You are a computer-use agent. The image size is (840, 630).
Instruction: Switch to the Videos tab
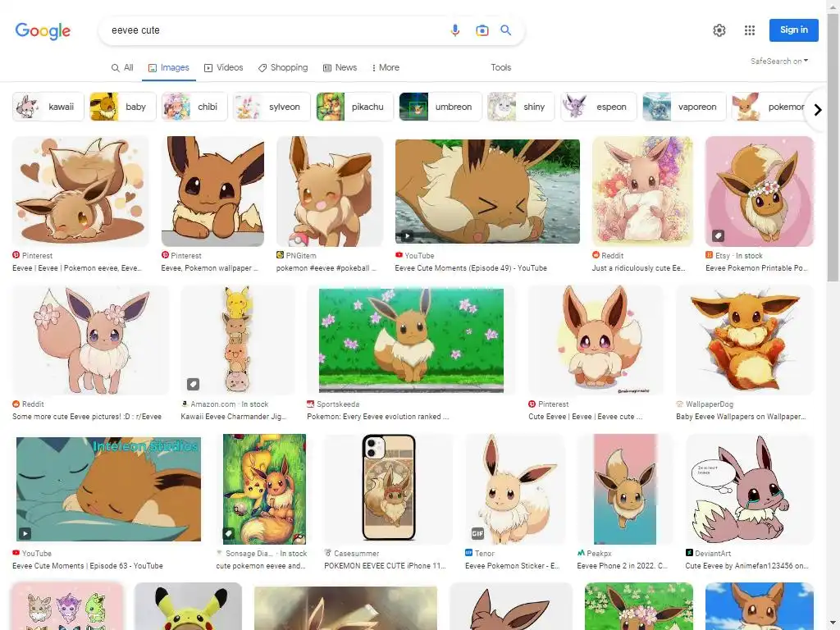click(223, 67)
